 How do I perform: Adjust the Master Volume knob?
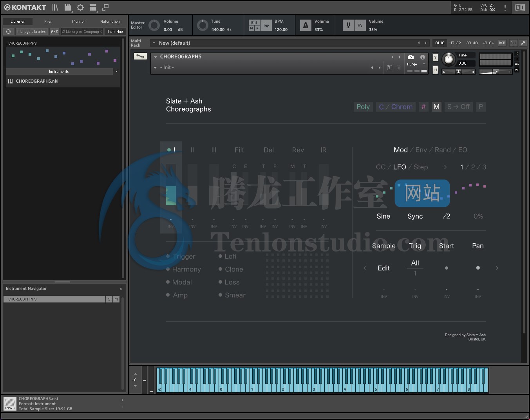pyautogui.click(x=154, y=25)
